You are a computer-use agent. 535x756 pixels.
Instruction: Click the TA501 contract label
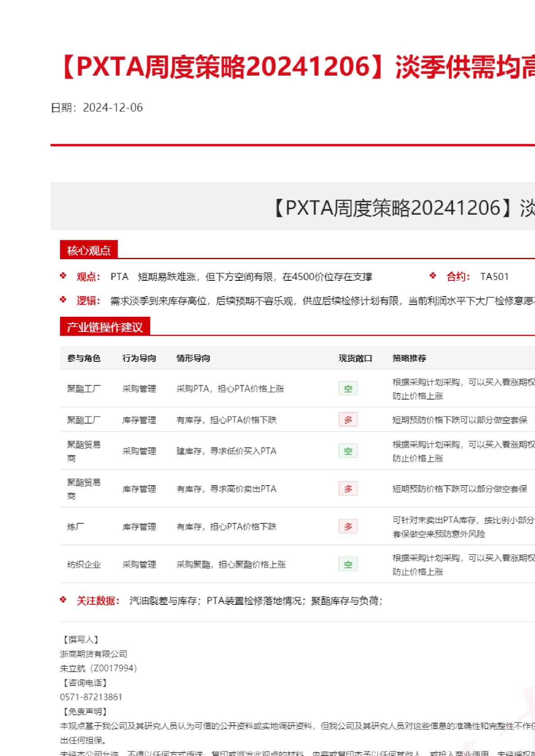(494, 277)
